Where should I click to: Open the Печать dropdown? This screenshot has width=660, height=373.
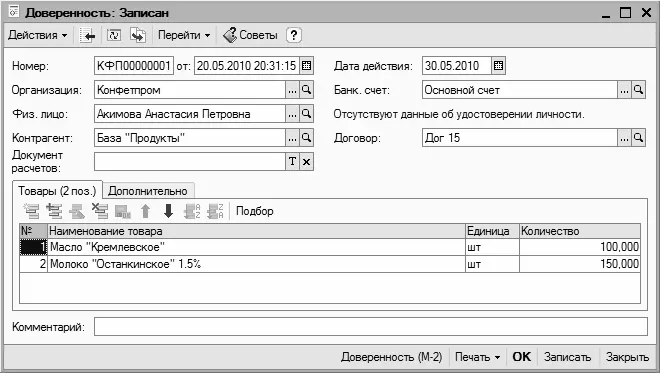tap(478, 357)
